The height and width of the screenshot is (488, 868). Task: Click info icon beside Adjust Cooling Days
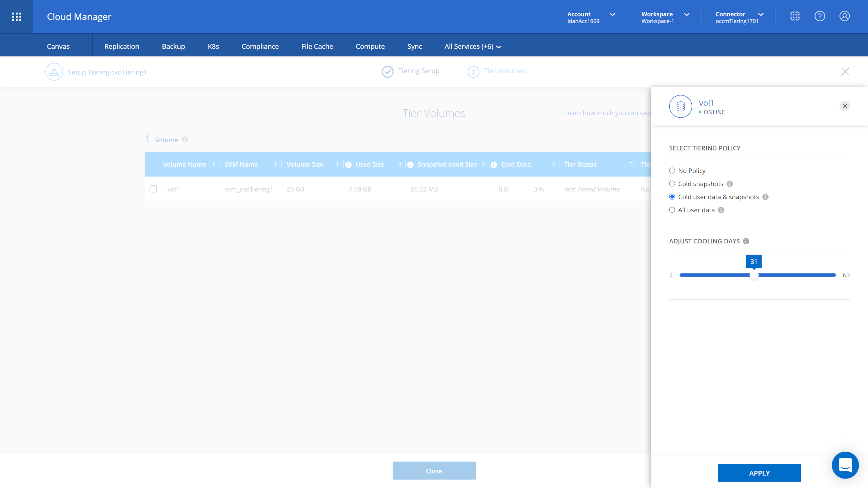pos(746,241)
